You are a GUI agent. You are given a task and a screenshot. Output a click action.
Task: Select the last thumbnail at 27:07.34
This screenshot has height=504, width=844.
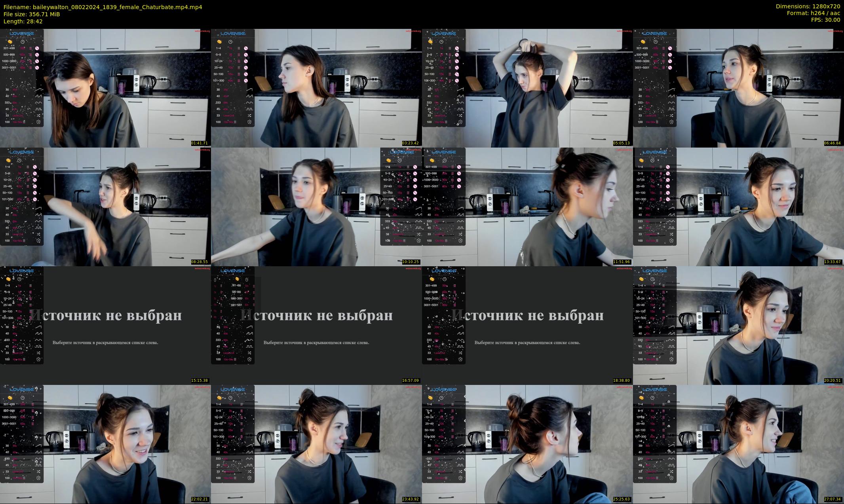click(x=738, y=444)
